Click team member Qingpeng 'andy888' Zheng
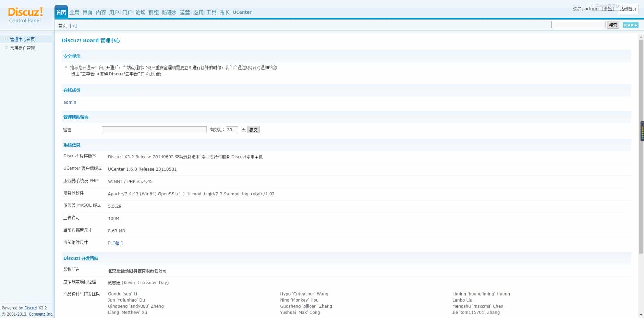The image size is (644, 318). [x=136, y=306]
